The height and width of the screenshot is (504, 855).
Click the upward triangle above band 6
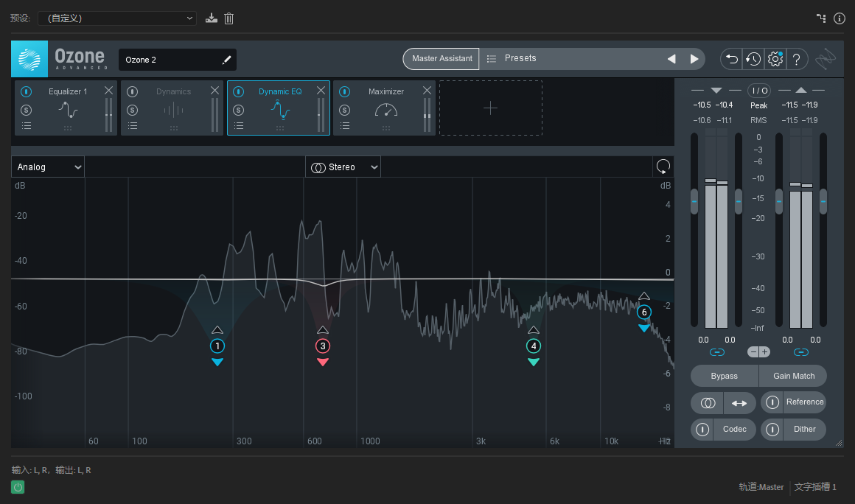(x=644, y=296)
